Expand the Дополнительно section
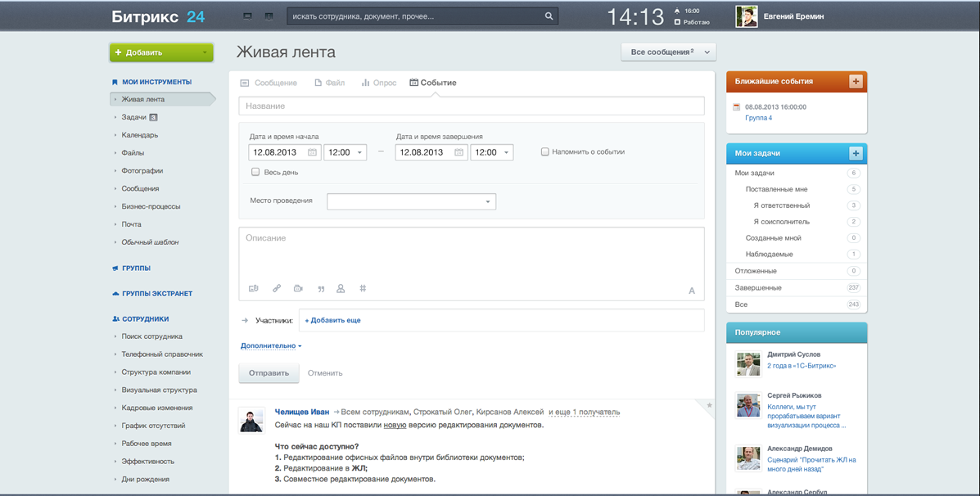The height and width of the screenshot is (496, 980). tap(271, 346)
